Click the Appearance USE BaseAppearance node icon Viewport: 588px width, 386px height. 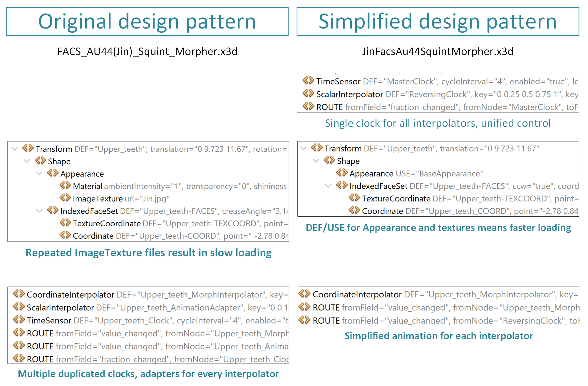342,173
